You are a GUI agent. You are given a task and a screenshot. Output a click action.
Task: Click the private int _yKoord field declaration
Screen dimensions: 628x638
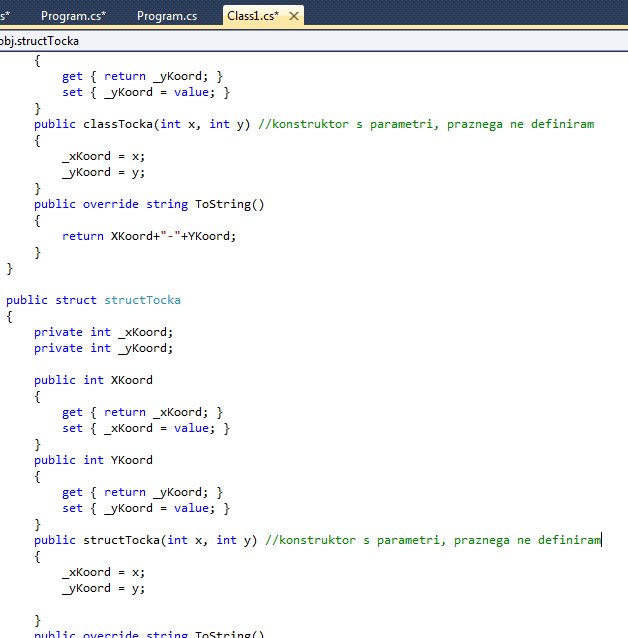pos(103,348)
